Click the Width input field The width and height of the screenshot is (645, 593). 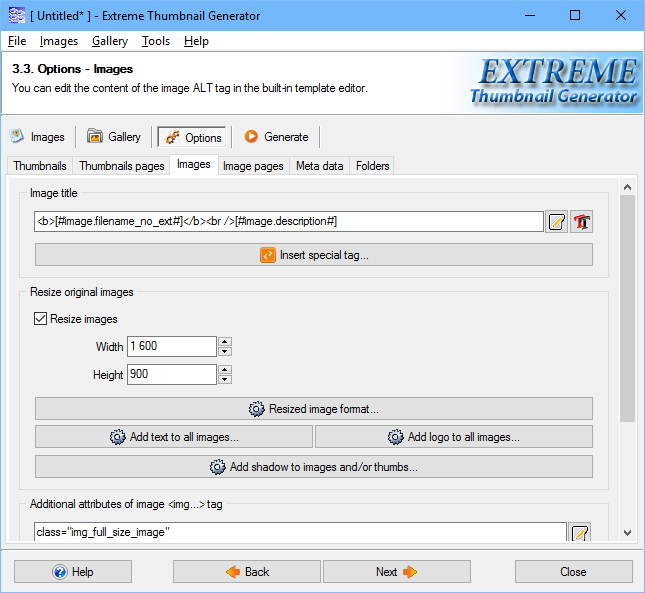tap(172, 346)
